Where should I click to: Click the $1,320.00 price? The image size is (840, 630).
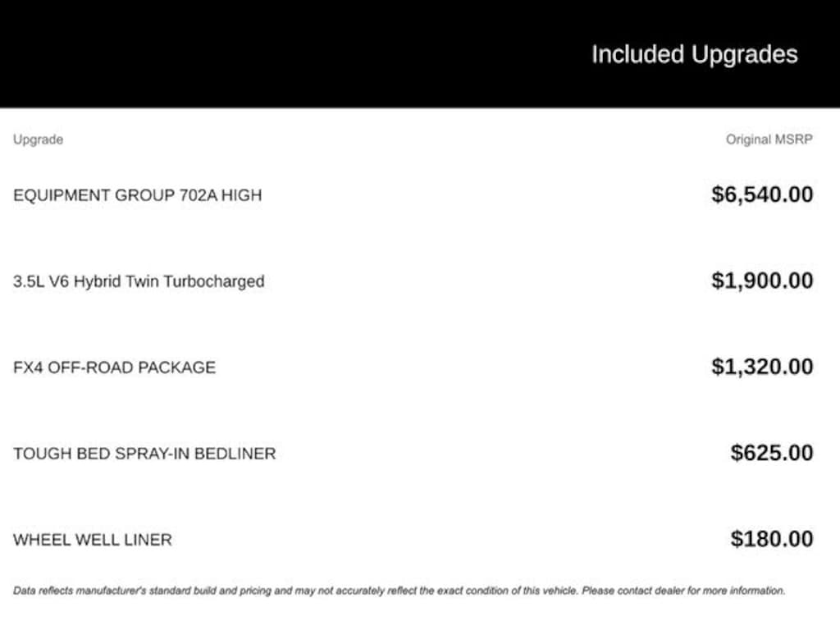pyautogui.click(x=762, y=367)
